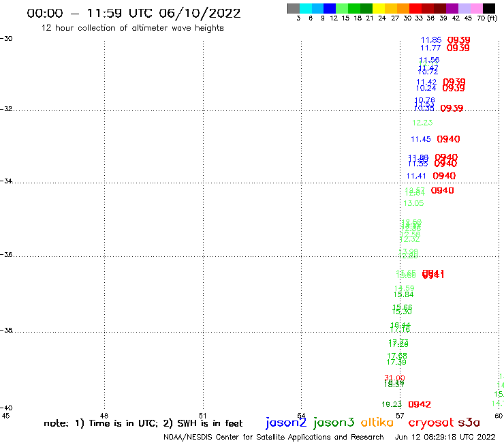Screen dimensions: 504x443
Task: Pick the bright red legend bar swatch
Action: [x=415, y=8]
